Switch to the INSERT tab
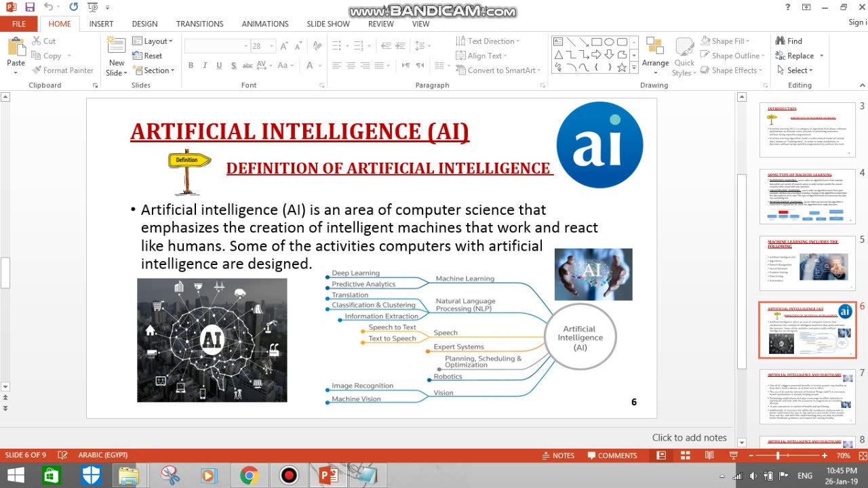The image size is (868, 488). [101, 24]
